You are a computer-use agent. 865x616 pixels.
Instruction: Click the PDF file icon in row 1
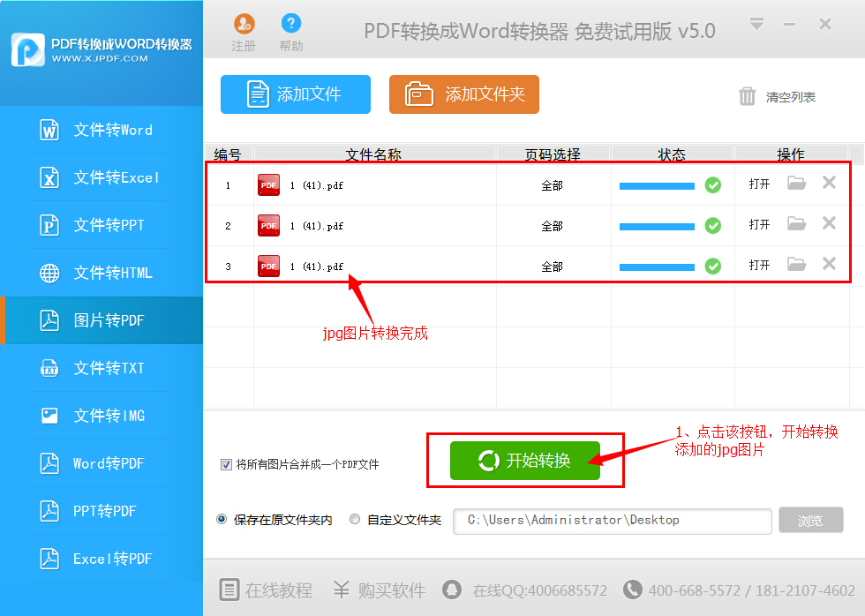[x=268, y=185]
